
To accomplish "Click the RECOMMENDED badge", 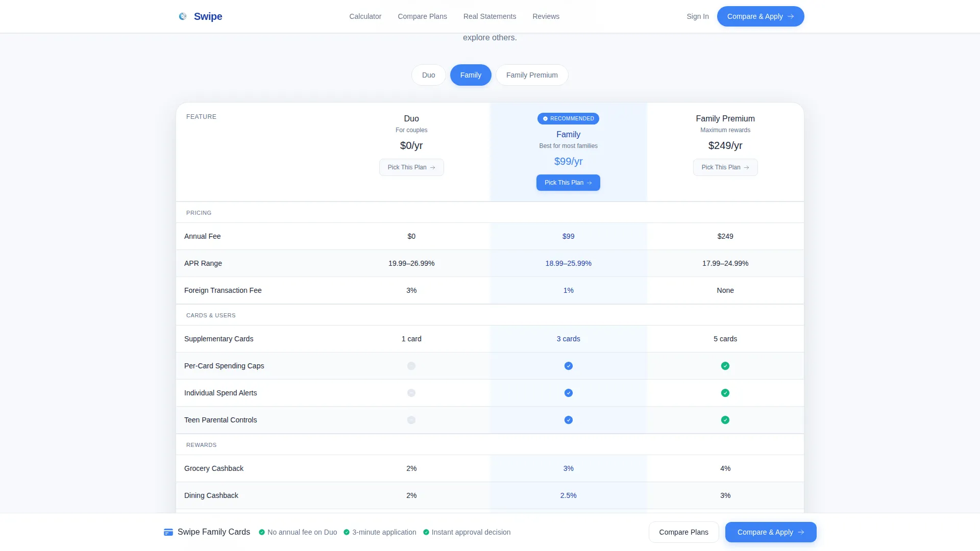I will click(x=568, y=118).
